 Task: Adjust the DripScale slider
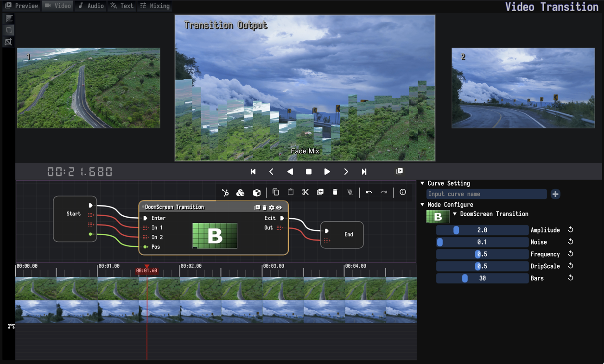pos(482,266)
